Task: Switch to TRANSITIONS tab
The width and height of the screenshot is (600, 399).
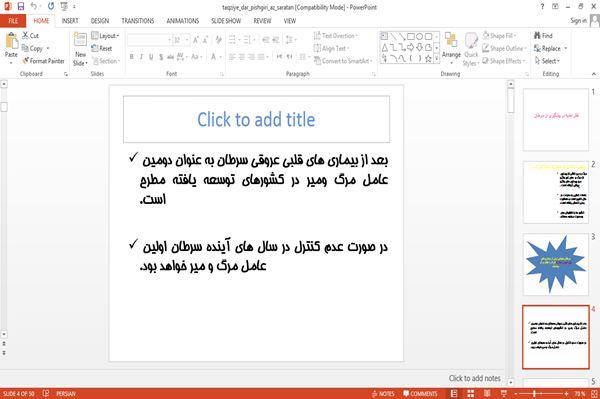Action: tap(138, 21)
